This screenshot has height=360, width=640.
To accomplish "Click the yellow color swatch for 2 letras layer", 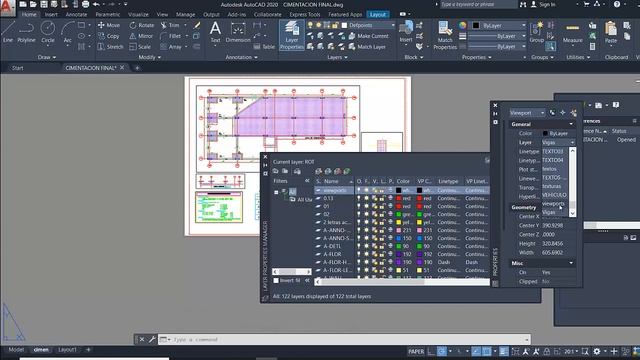I will tap(399, 222).
